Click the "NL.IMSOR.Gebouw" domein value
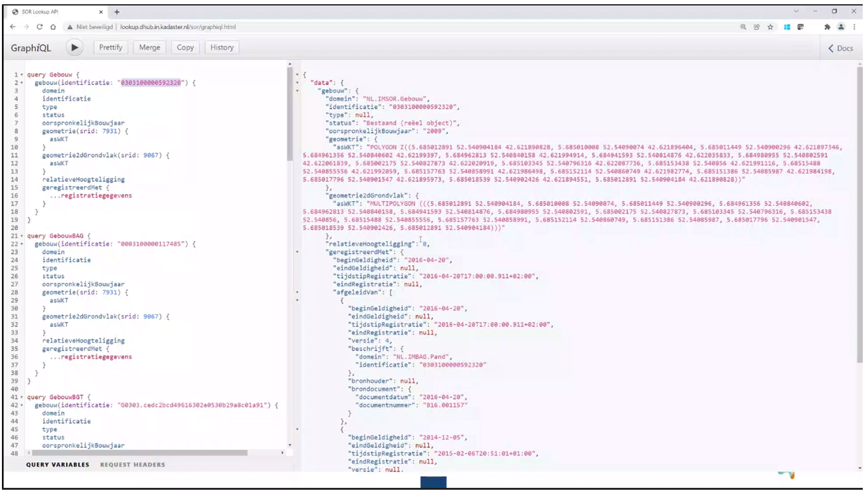Screen dimensions: 868x493 [395, 99]
